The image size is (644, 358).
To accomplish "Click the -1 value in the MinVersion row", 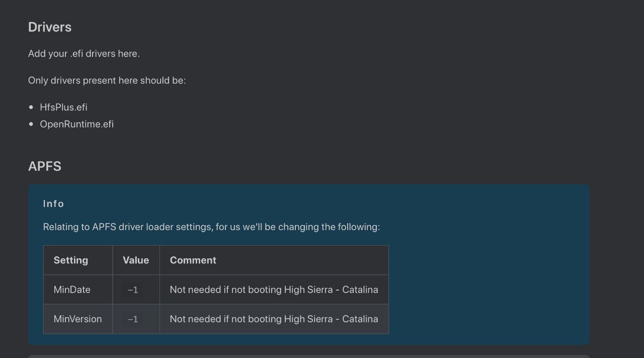I will click(133, 319).
